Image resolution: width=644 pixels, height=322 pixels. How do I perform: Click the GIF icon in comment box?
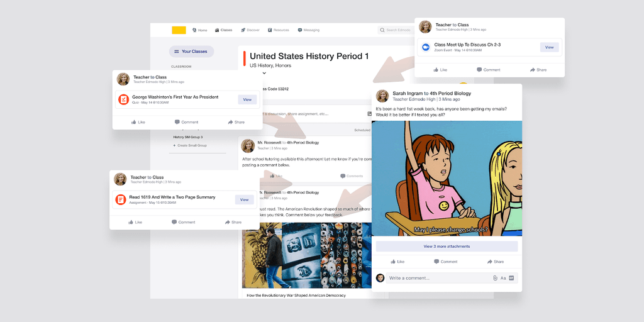click(x=512, y=278)
